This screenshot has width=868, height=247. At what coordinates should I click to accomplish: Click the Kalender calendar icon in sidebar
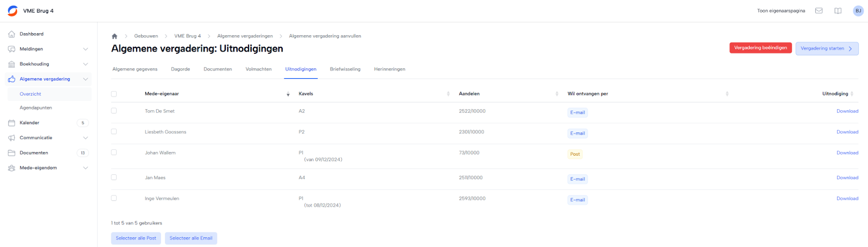click(x=11, y=123)
